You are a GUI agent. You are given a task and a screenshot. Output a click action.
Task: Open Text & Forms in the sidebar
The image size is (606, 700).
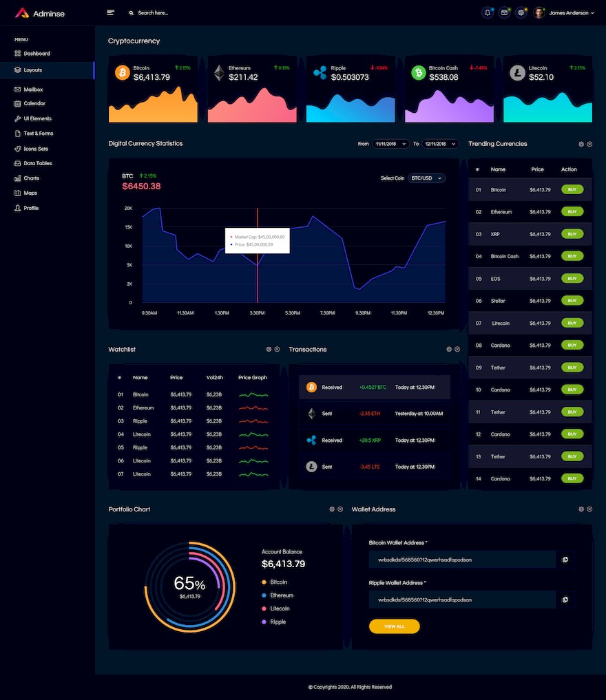tap(34, 134)
